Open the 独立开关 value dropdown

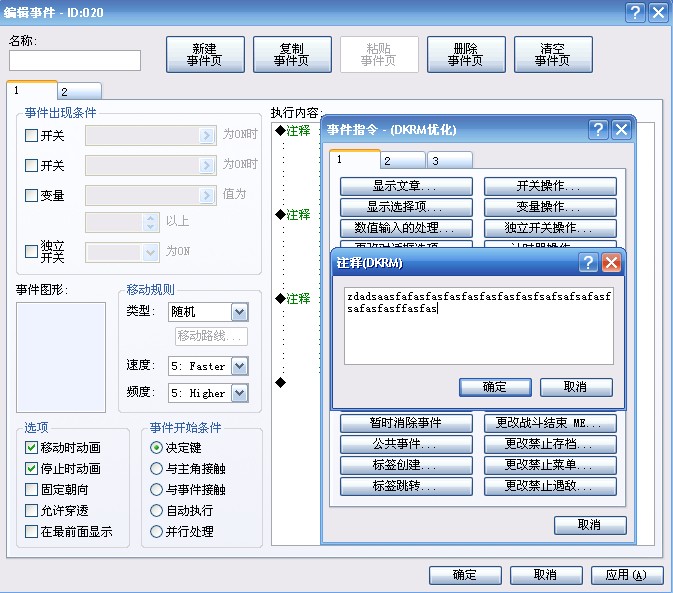point(150,252)
